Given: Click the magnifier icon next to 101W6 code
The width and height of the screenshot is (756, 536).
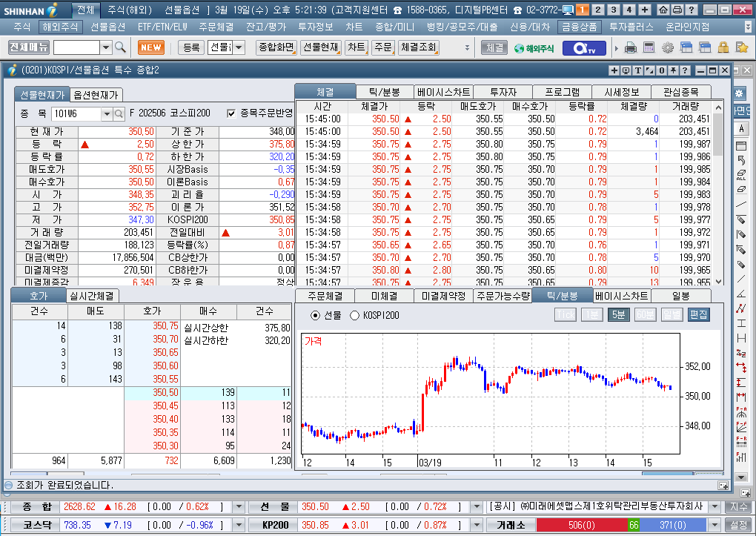Looking at the screenshot, I should pos(119,114).
